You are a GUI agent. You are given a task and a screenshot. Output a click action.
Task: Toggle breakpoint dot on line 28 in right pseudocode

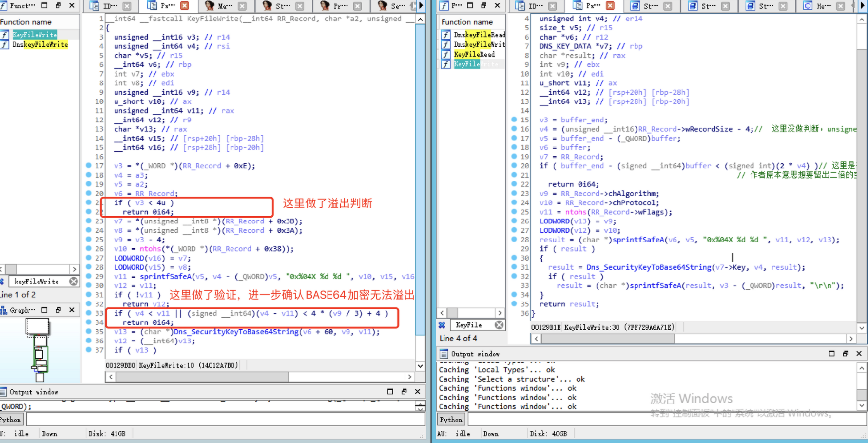[514, 239]
